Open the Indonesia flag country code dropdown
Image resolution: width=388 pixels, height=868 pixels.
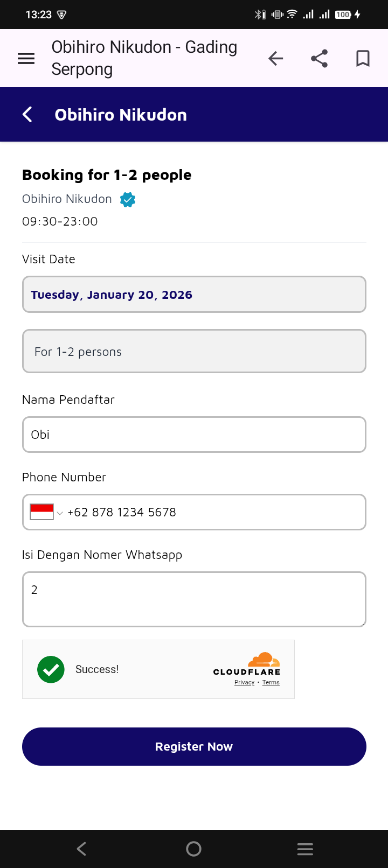coord(46,512)
